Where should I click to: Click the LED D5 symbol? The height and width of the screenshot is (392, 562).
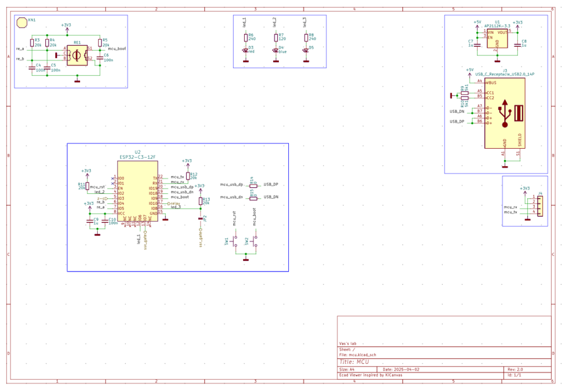coord(306,50)
